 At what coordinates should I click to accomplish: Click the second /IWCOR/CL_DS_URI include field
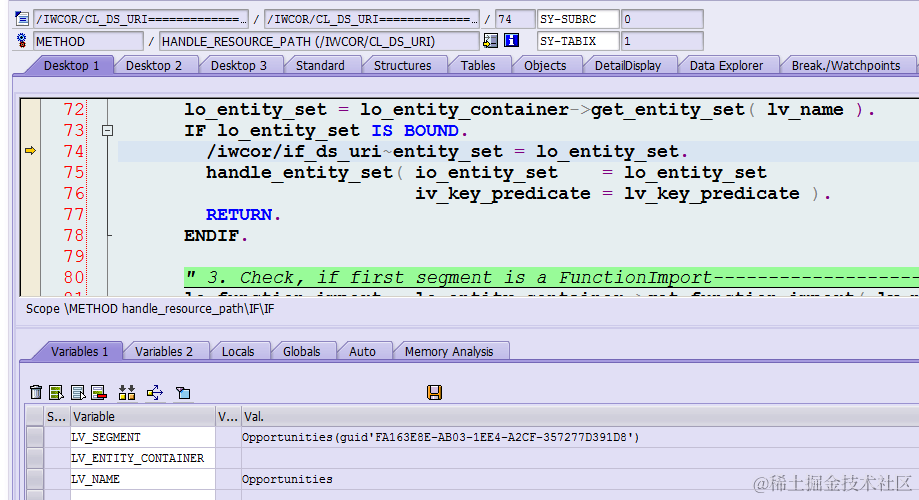[372, 19]
